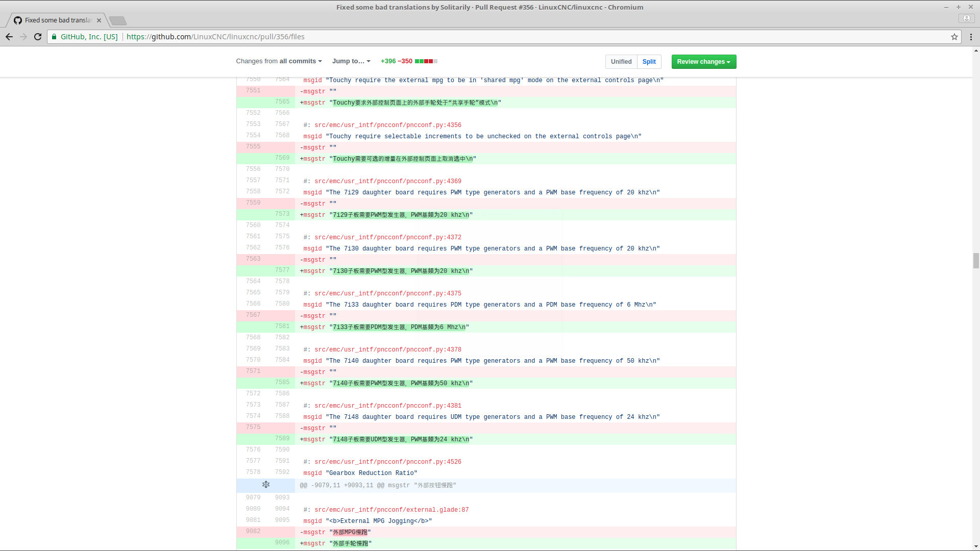Click the scrollbar down arrow

(x=976, y=547)
